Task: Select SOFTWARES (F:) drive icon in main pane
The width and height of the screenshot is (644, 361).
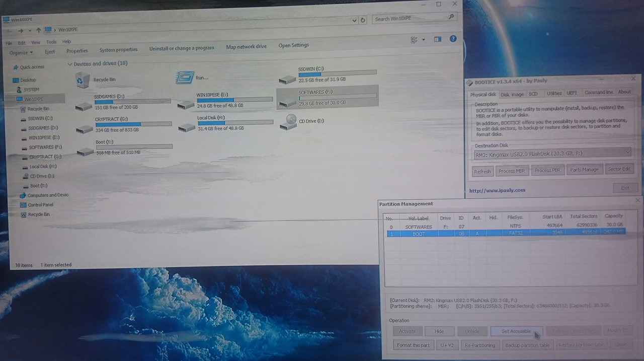Action: click(x=287, y=102)
